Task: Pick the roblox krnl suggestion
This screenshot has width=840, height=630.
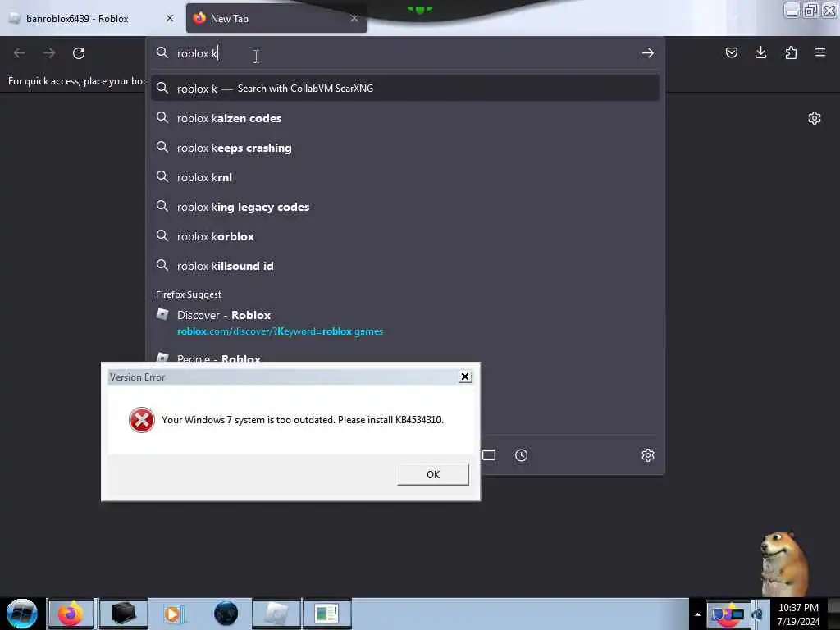Action: coord(405,177)
